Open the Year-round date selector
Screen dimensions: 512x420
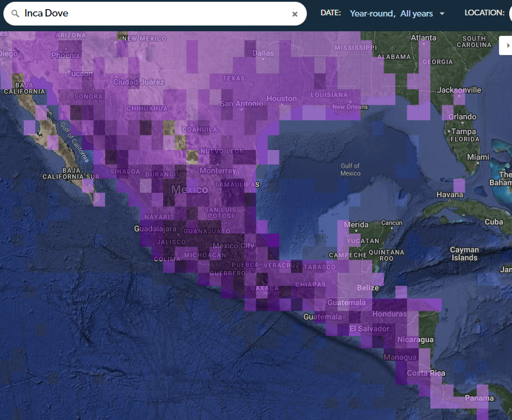(x=372, y=14)
